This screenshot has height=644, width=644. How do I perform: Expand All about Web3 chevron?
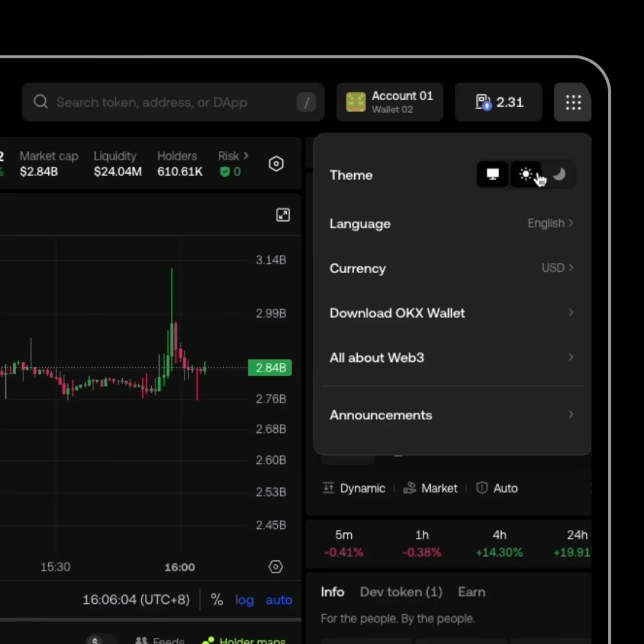point(571,357)
